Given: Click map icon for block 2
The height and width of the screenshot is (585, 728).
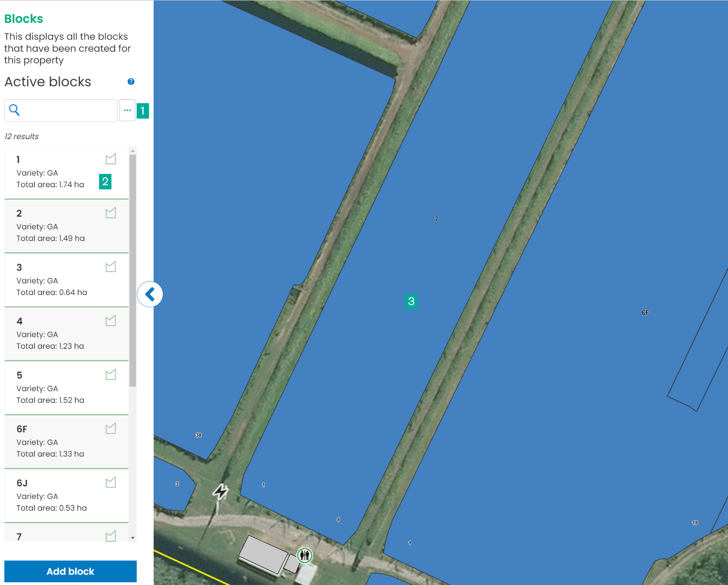Looking at the screenshot, I should coord(111,213).
